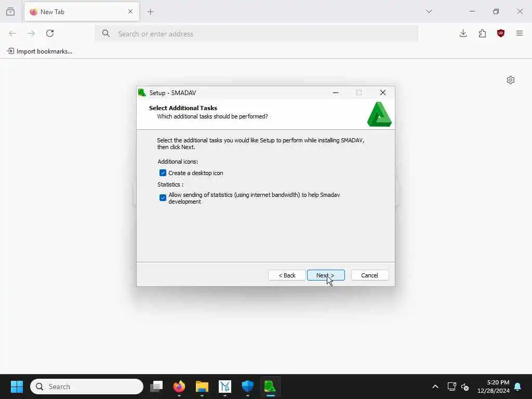This screenshot has width=532, height=399.
Task: Open notifications bell icon
Action: [x=518, y=387]
